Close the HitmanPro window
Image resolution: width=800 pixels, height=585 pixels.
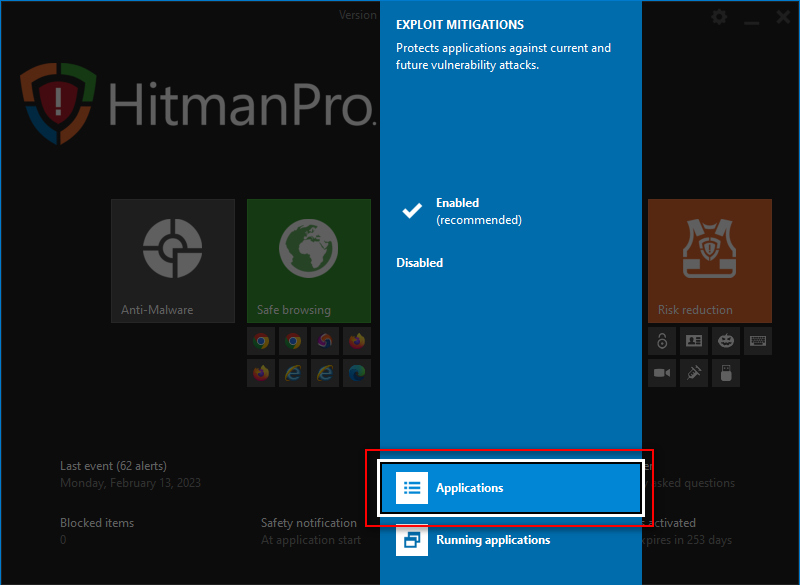pos(783,17)
